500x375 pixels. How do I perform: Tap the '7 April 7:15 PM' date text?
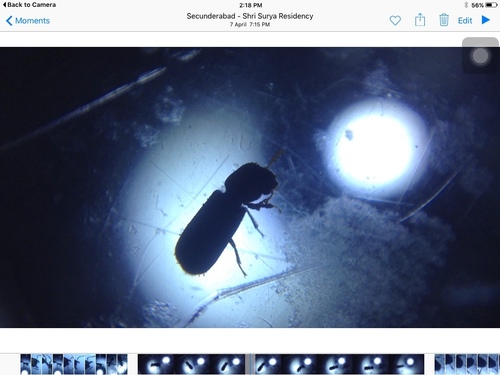pos(250,24)
